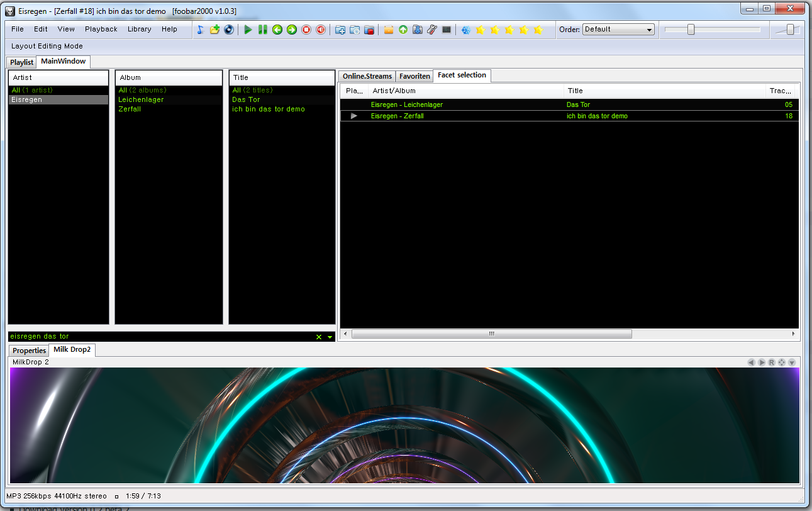
Task: Click the second yellow rating star
Action: (495, 30)
